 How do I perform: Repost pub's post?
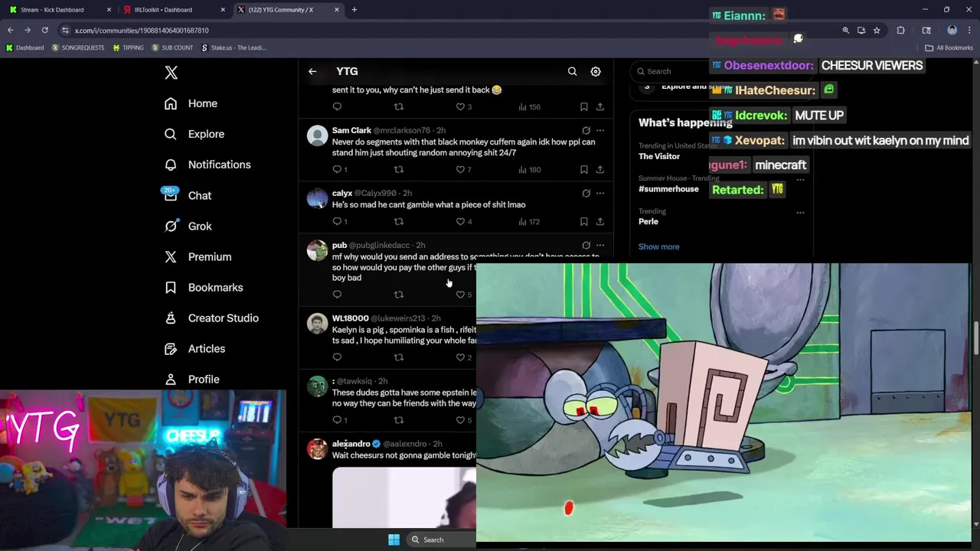pyautogui.click(x=398, y=295)
